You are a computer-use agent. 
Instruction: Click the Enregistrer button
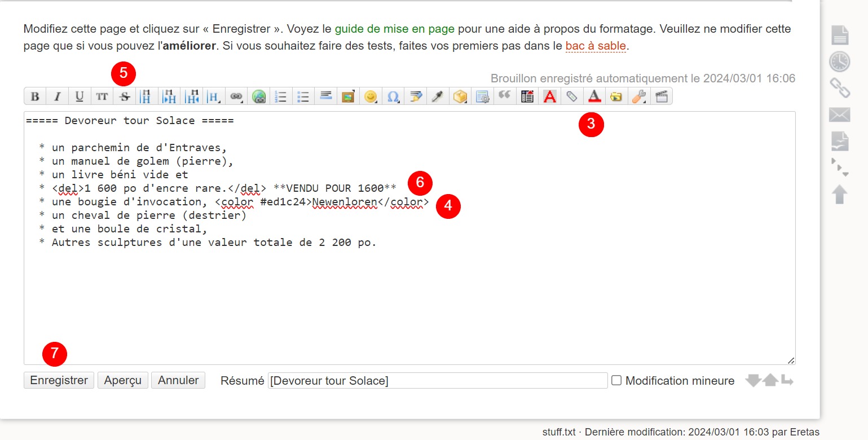(59, 381)
